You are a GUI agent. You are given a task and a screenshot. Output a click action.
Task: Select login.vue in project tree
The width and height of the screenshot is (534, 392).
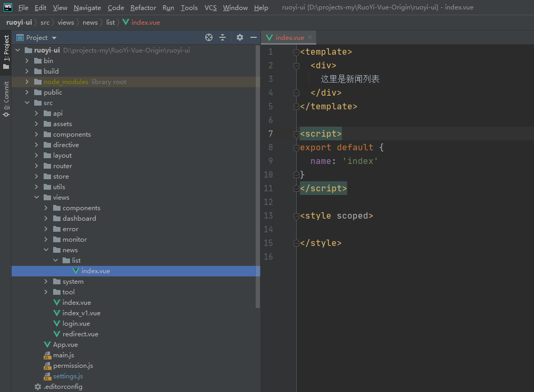coord(76,324)
